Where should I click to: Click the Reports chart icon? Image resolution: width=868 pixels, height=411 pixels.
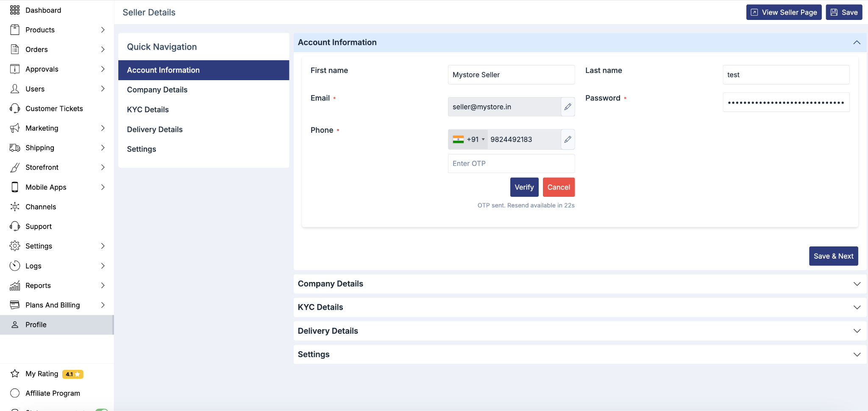click(x=15, y=285)
